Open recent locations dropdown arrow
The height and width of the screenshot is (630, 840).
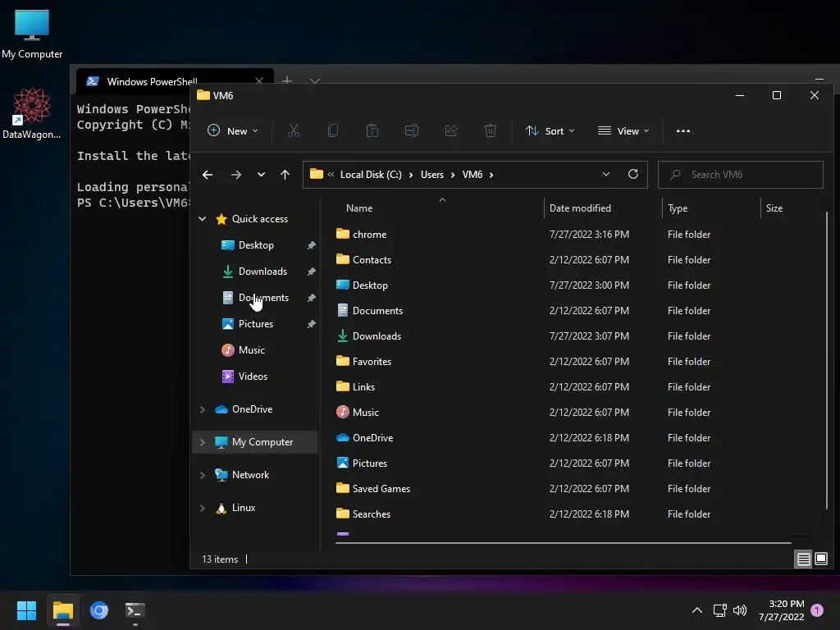pyautogui.click(x=261, y=175)
